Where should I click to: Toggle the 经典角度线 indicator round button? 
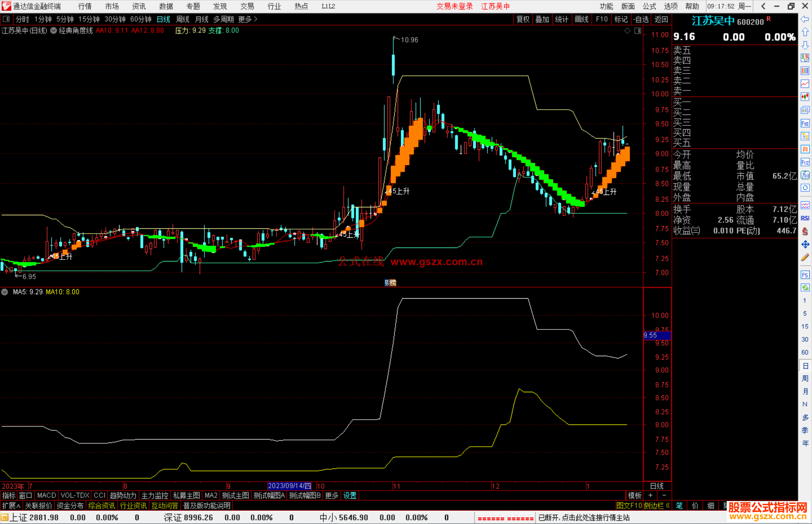click(54, 31)
